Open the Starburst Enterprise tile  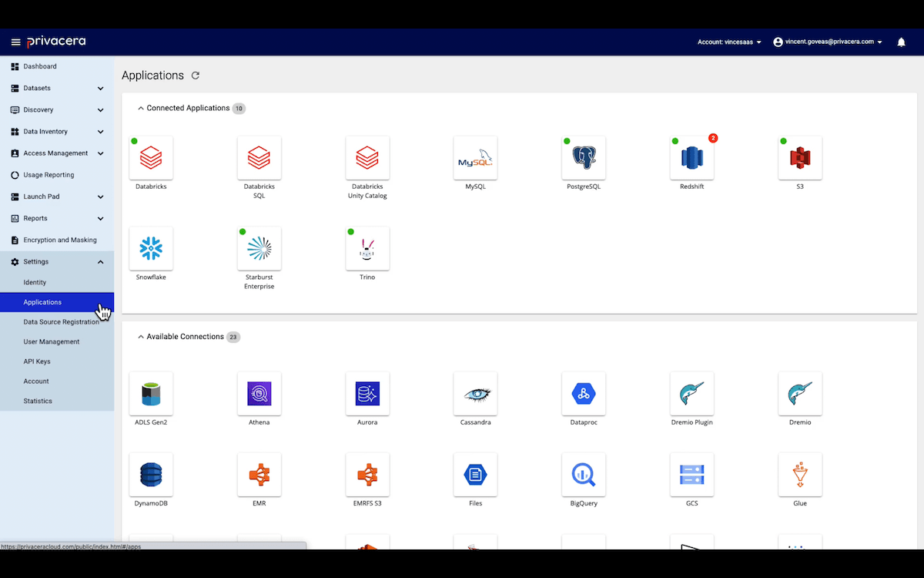click(x=259, y=248)
